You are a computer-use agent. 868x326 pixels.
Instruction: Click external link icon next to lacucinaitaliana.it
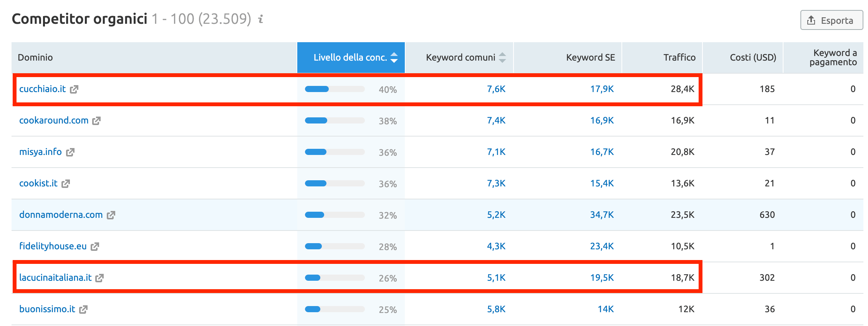(x=99, y=278)
